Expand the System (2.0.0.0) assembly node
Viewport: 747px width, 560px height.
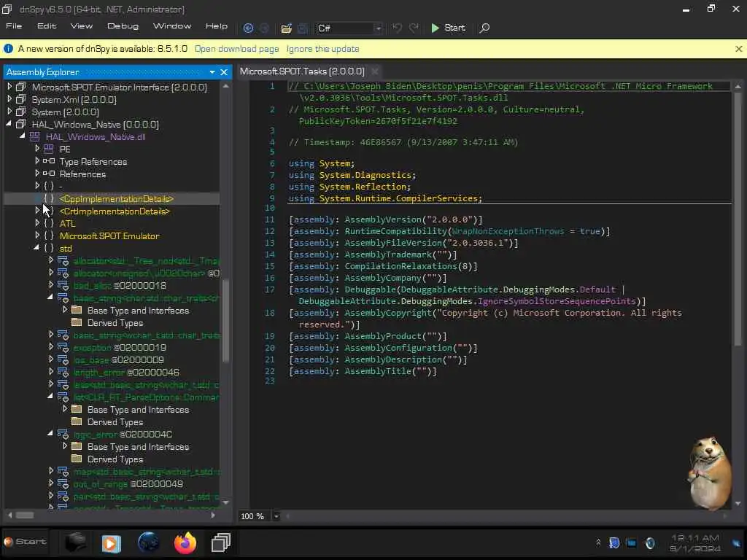click(x=9, y=112)
